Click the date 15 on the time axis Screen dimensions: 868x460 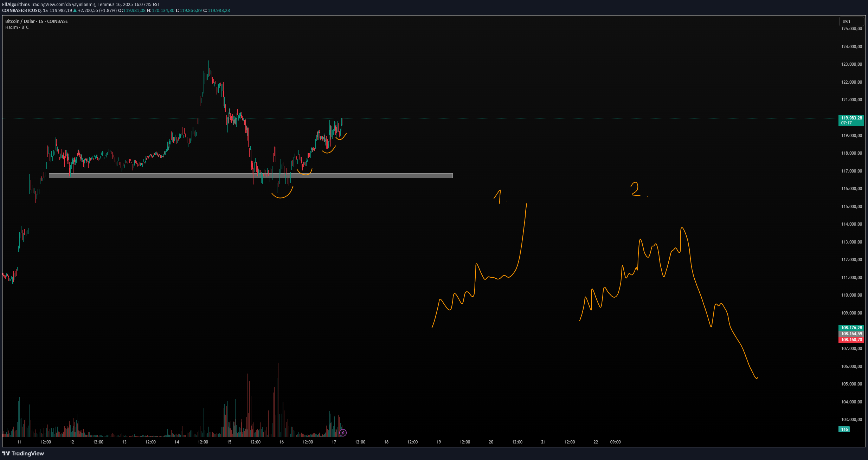(x=229, y=442)
